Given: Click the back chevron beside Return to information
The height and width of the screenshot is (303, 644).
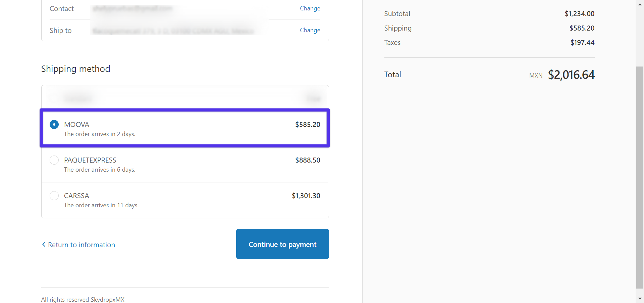Looking at the screenshot, I should pos(44,245).
